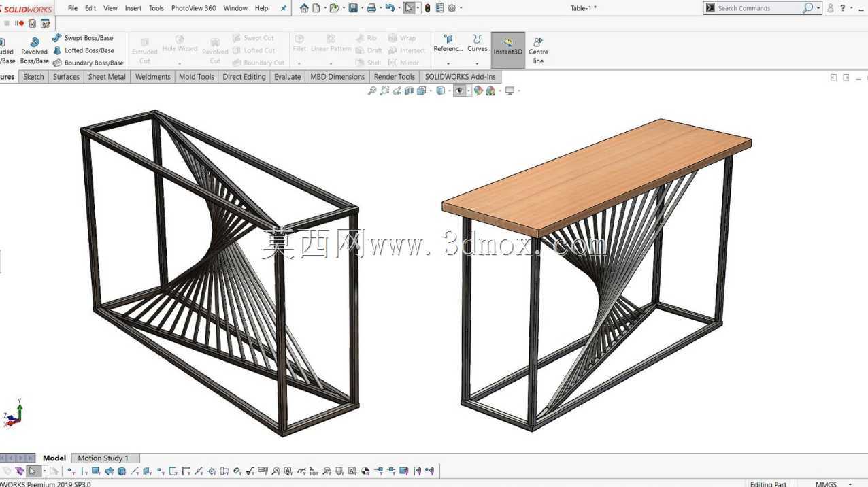Open the Display Style cube dropdown
Image resolution: width=868 pixels, height=487 pixels.
(448, 90)
